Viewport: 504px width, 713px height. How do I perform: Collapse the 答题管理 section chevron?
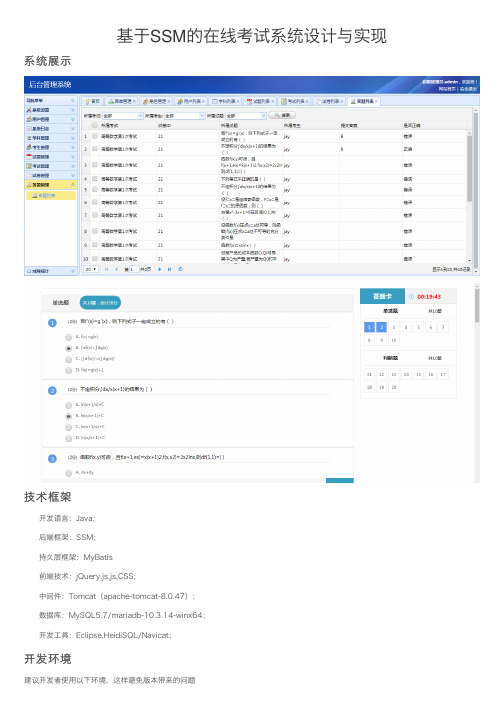click(73, 185)
